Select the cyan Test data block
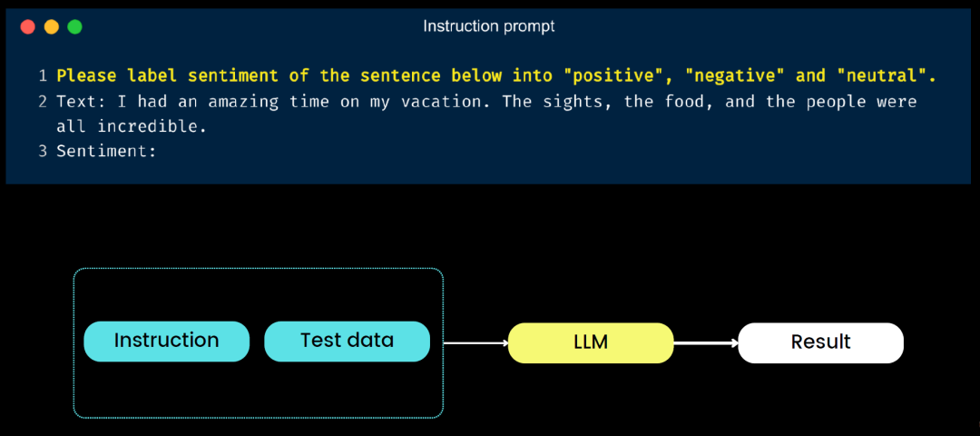Screen dimensions: 980x436 347,341
